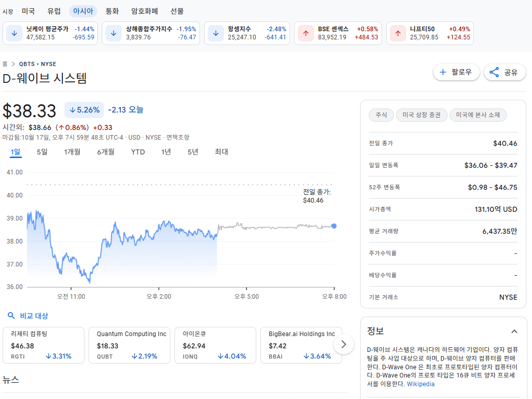Screen dimensions: 532x399
Task: Collapse the 정보 panel with chevron
Action: [x=515, y=331]
